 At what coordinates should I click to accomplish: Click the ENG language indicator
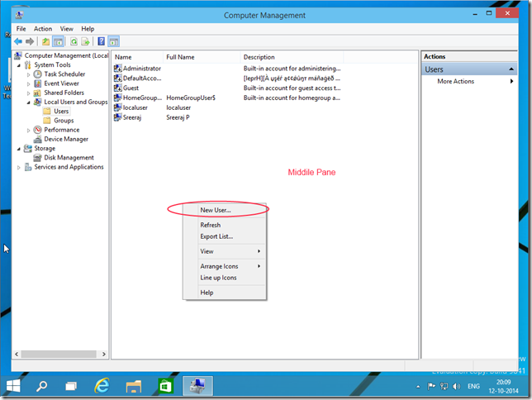473,387
